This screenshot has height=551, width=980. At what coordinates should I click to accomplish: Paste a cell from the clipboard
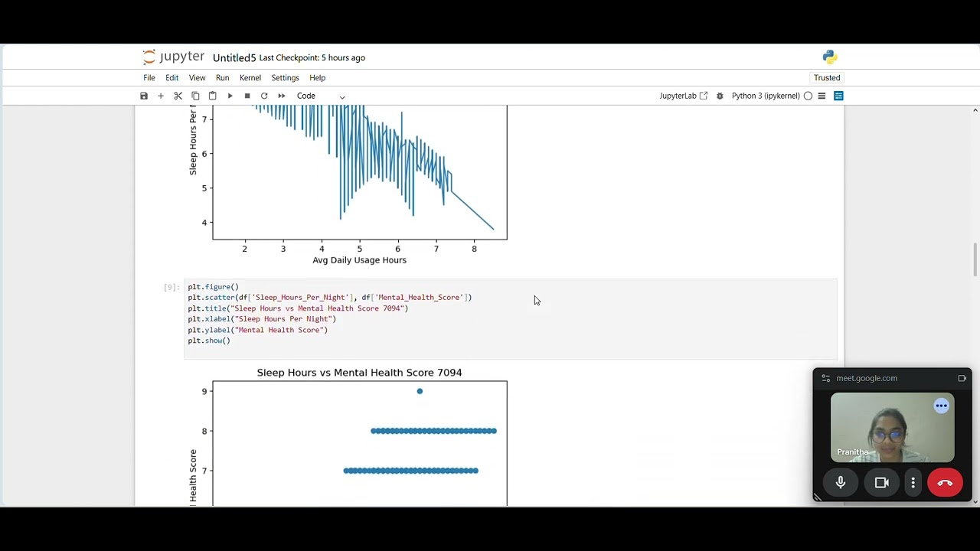click(x=213, y=96)
